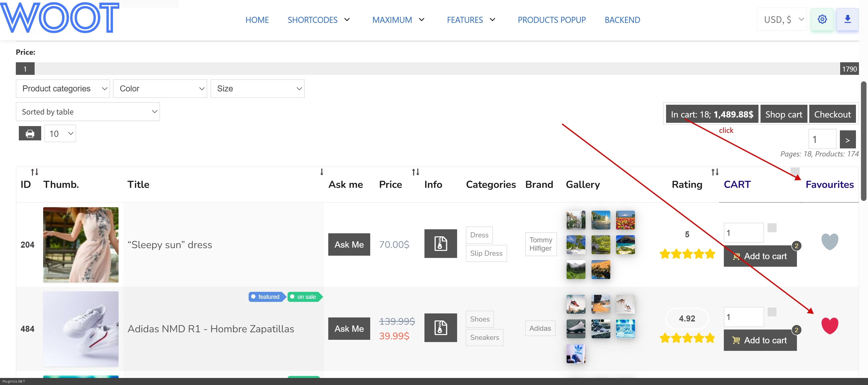Check cart checkbox for Adidas NMD R1 row
Image resolution: width=868 pixels, height=385 pixels.
click(772, 312)
